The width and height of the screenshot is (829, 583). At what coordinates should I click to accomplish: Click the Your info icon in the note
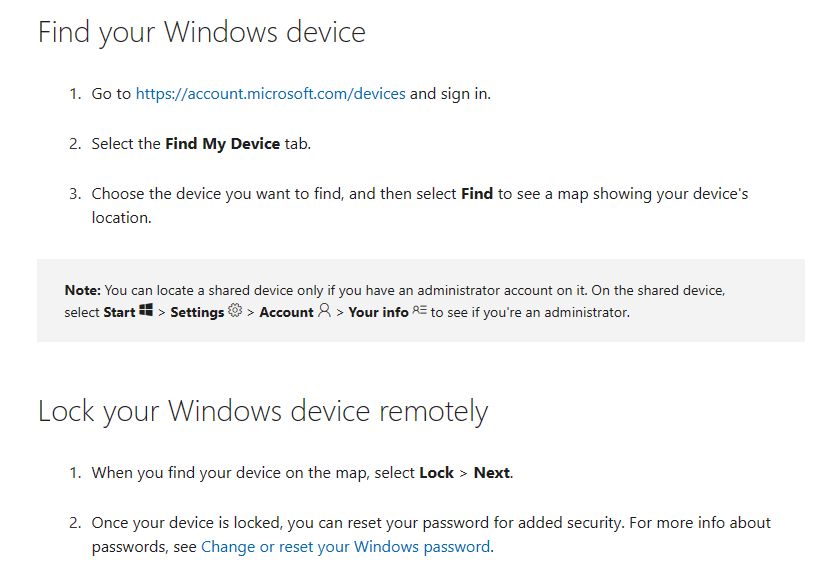[x=420, y=311]
